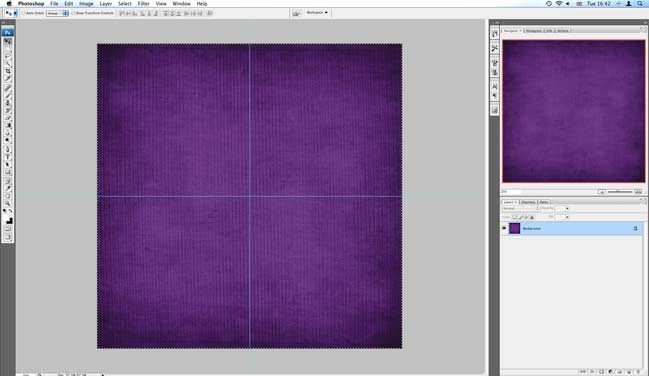This screenshot has width=649, height=376.
Task: Select the Lasso tool
Action: pyautogui.click(x=8, y=56)
